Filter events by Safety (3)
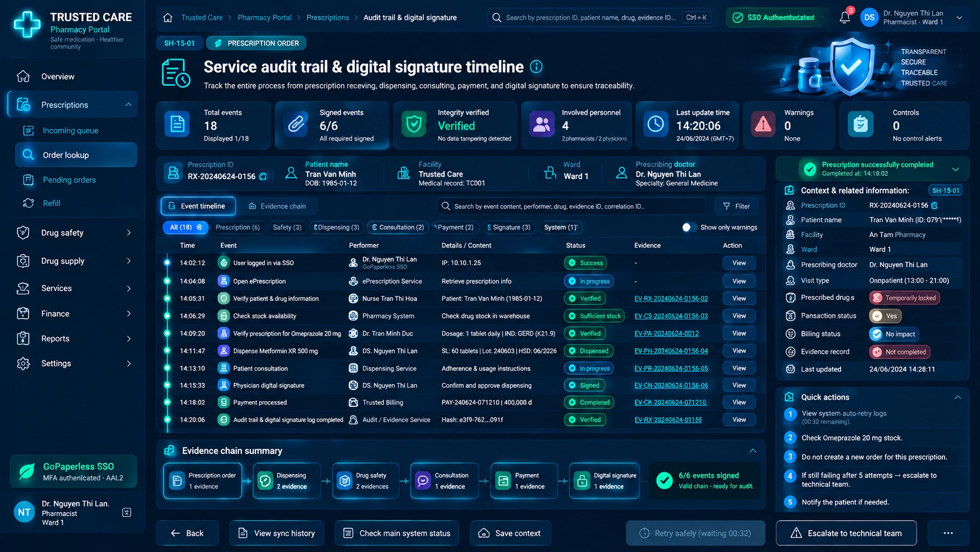 (x=287, y=227)
